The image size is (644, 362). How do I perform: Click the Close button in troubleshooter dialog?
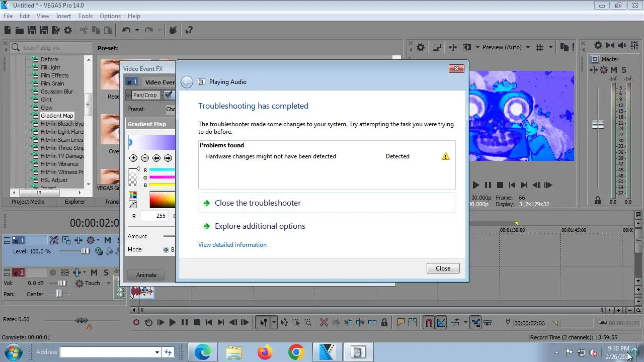coord(443,268)
